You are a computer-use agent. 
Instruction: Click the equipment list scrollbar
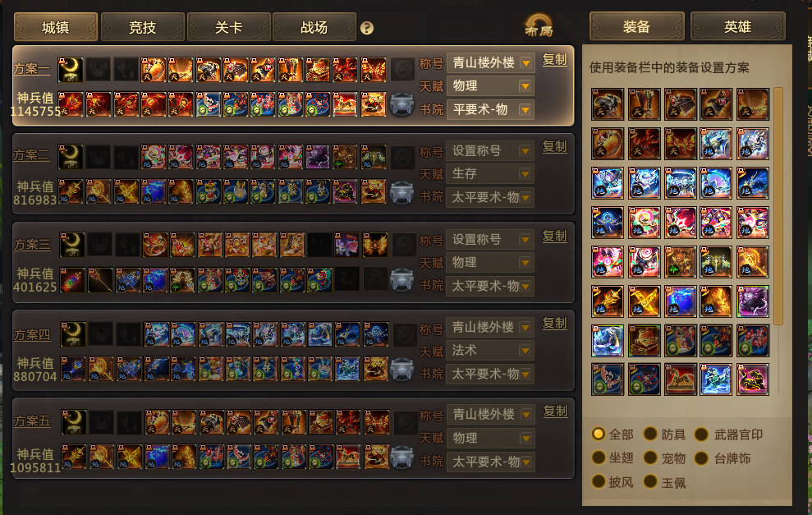point(778,206)
